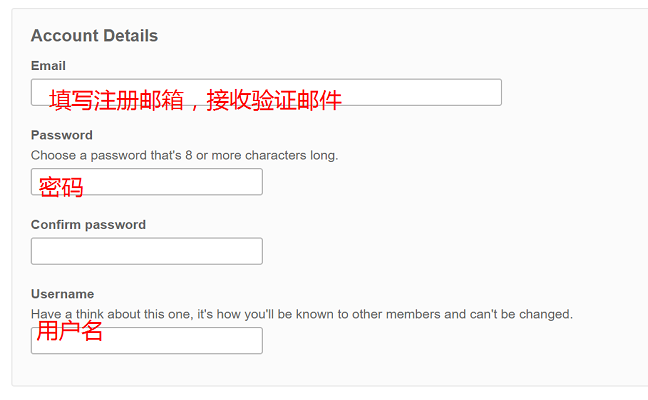Click the Account Details heading

point(94,36)
